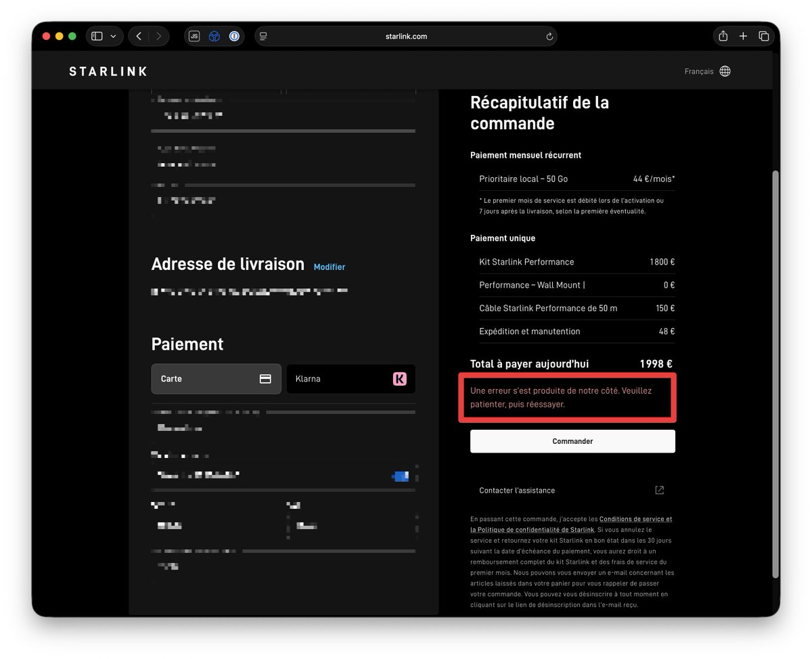Open the external link icon beside assistance
This screenshot has height=659, width=812.
pyautogui.click(x=660, y=490)
